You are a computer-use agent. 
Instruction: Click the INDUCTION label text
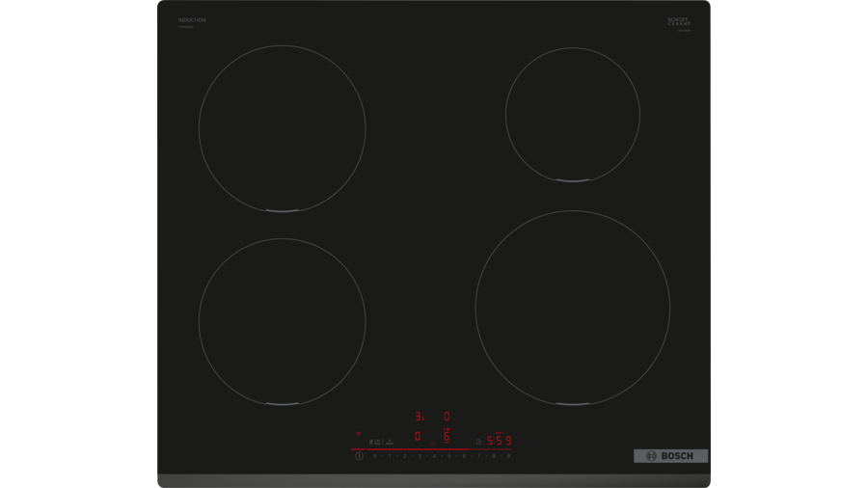pos(192,20)
